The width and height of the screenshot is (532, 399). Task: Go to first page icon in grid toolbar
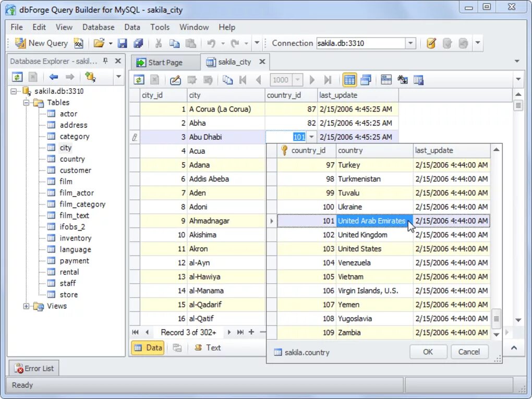(243, 80)
